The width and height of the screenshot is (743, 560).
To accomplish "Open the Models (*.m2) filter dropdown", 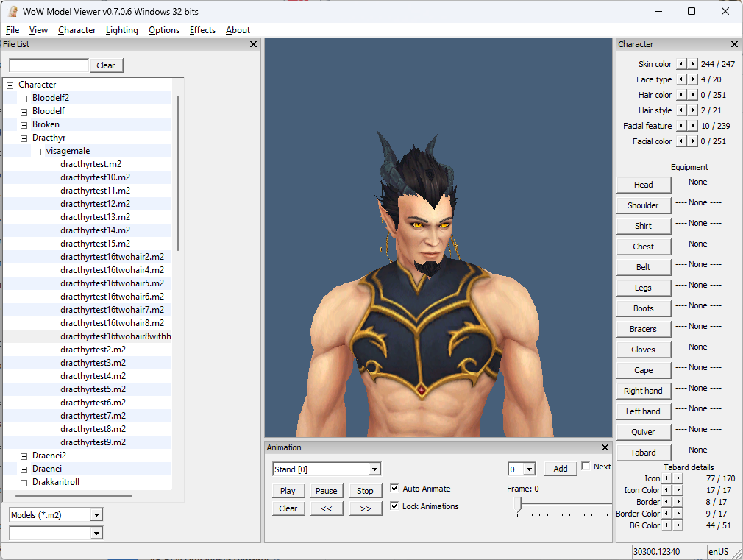I will pos(96,514).
